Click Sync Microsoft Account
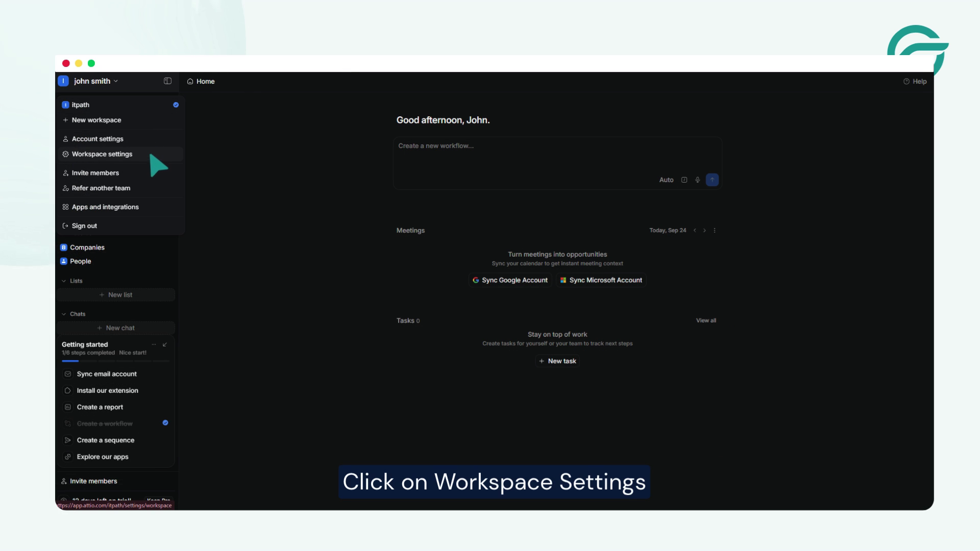Viewport: 980px width, 551px height. [601, 280]
